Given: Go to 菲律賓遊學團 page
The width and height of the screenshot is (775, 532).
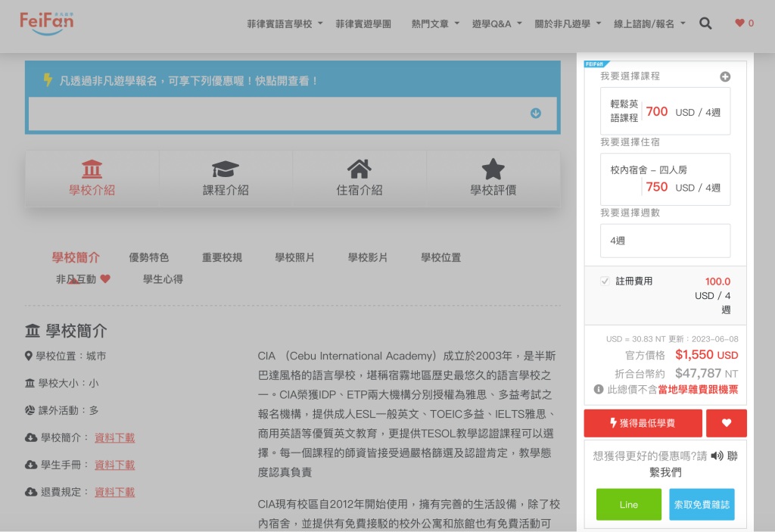Looking at the screenshot, I should click(x=363, y=23).
